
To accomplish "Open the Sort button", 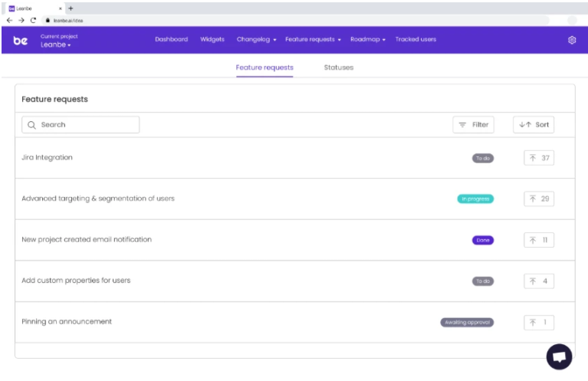I will 534,124.
